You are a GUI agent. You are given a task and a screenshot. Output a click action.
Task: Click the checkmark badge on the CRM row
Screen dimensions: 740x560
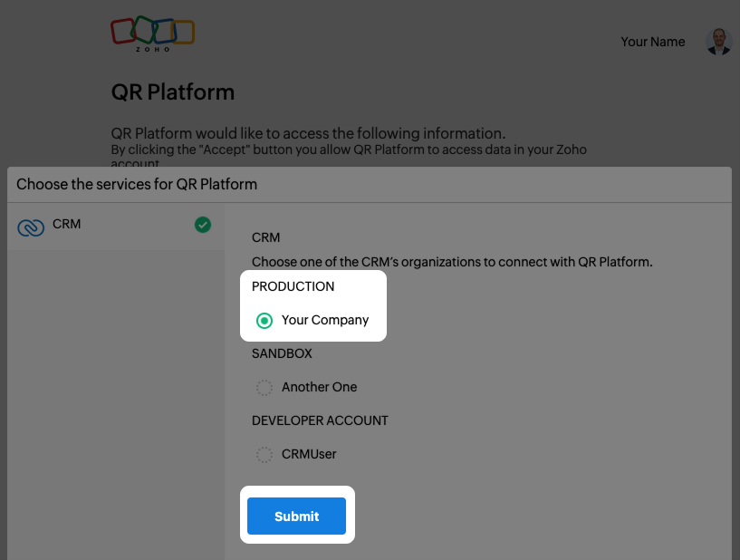203,224
